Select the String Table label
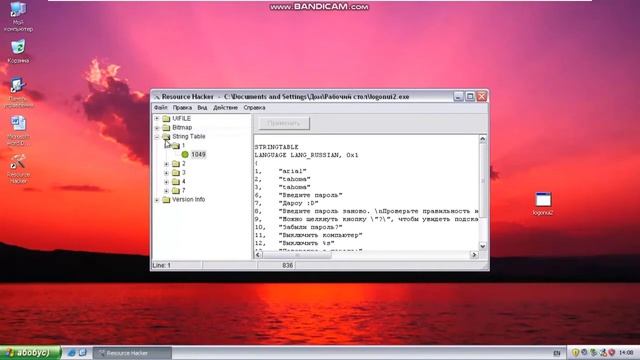The image size is (640, 360). (x=189, y=136)
